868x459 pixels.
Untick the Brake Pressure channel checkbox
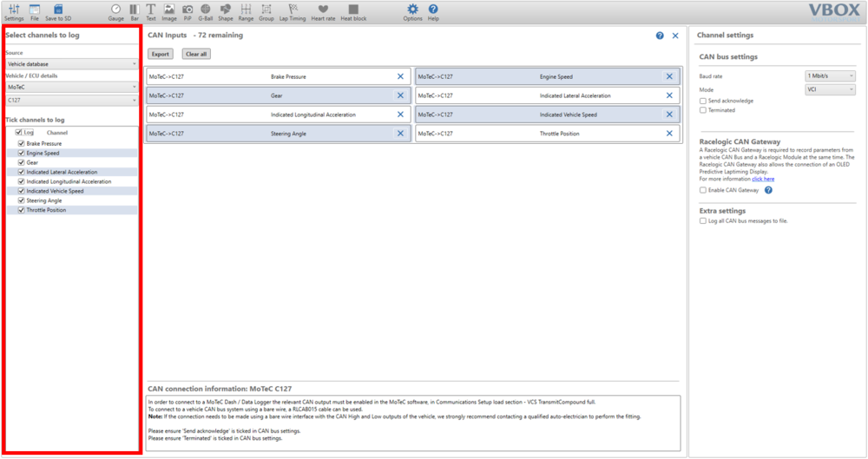[21, 143]
